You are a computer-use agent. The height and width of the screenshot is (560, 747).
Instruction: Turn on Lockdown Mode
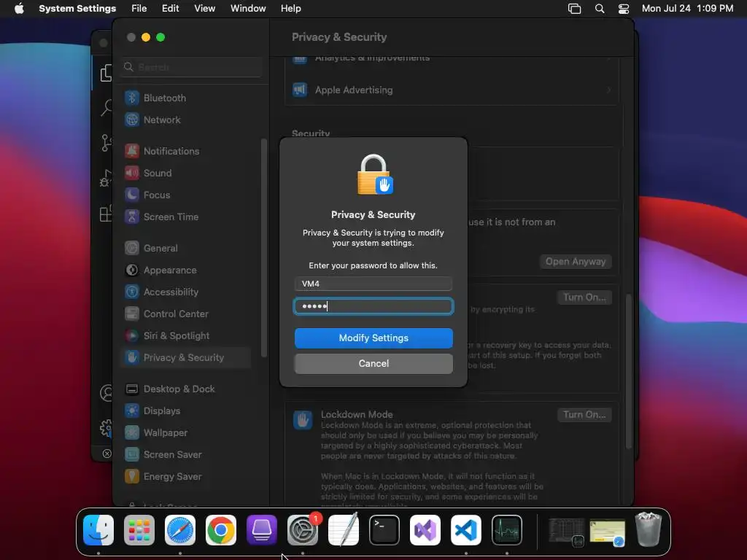point(584,415)
